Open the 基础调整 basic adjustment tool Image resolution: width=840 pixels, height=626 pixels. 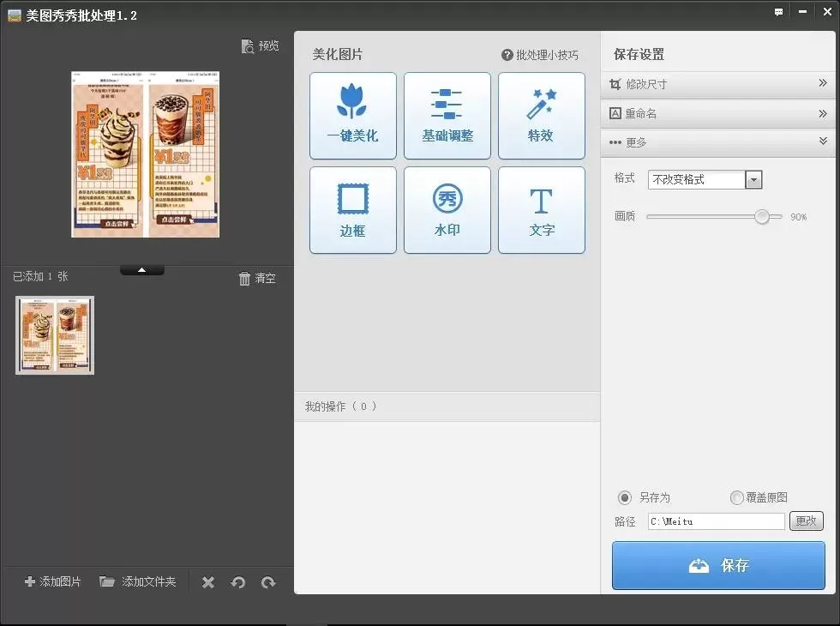pyautogui.click(x=447, y=116)
